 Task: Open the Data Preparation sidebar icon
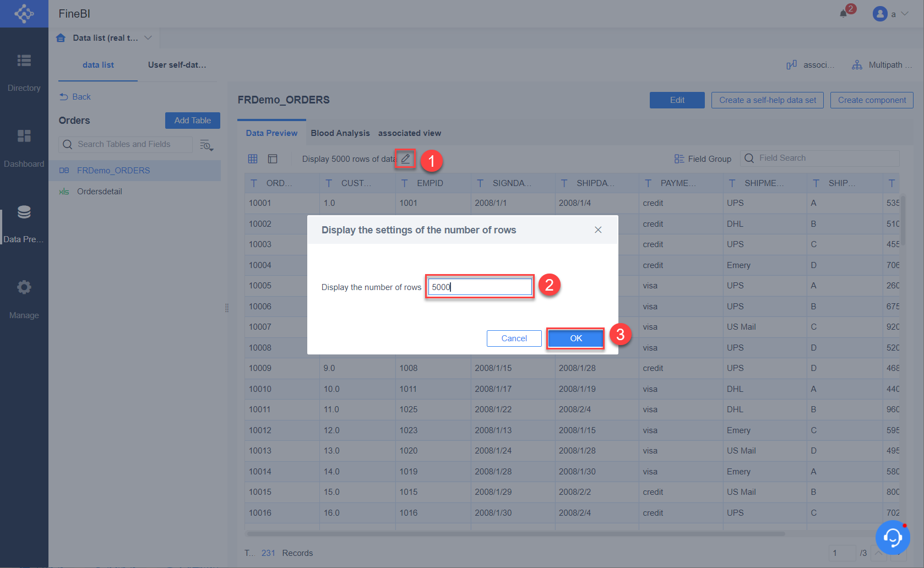[24, 212]
